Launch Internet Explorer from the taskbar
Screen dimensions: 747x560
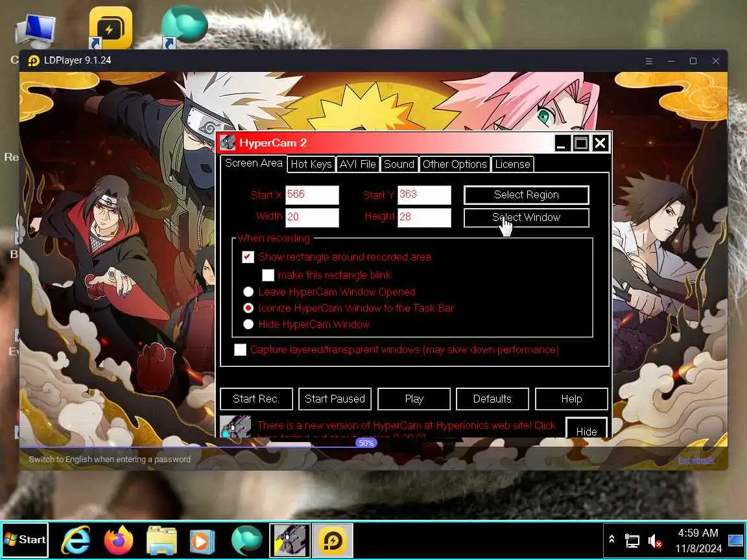(x=77, y=541)
